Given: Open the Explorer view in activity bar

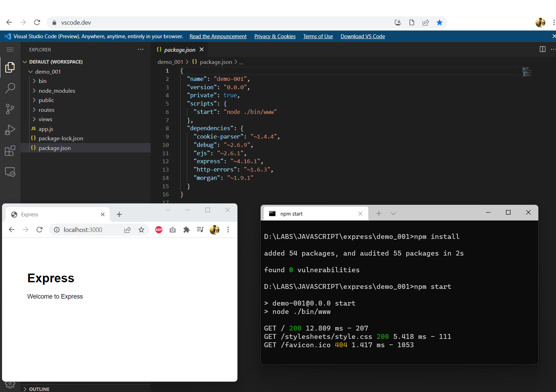Looking at the screenshot, I should point(10,67).
